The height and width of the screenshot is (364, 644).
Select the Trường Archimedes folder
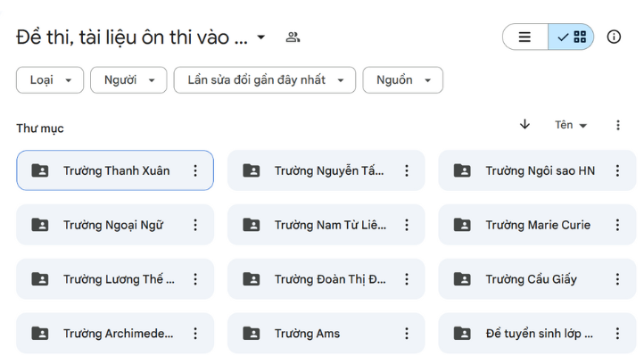112,334
